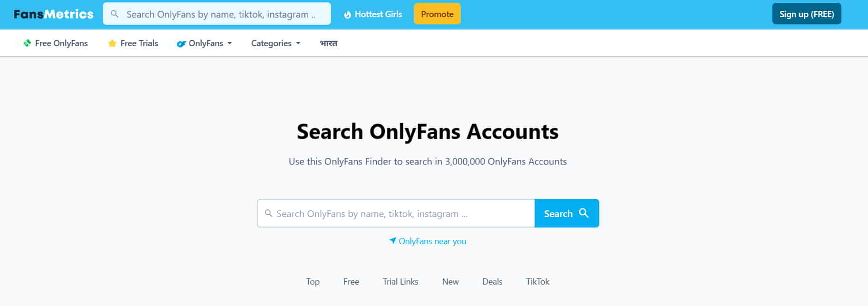868x306 pixels.
Task: Click the Sign up (FREE) button
Action: pos(806,14)
